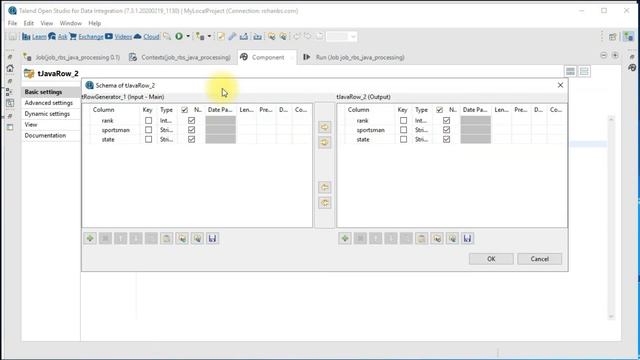Click the wrench icon in main toolbar

232,36
